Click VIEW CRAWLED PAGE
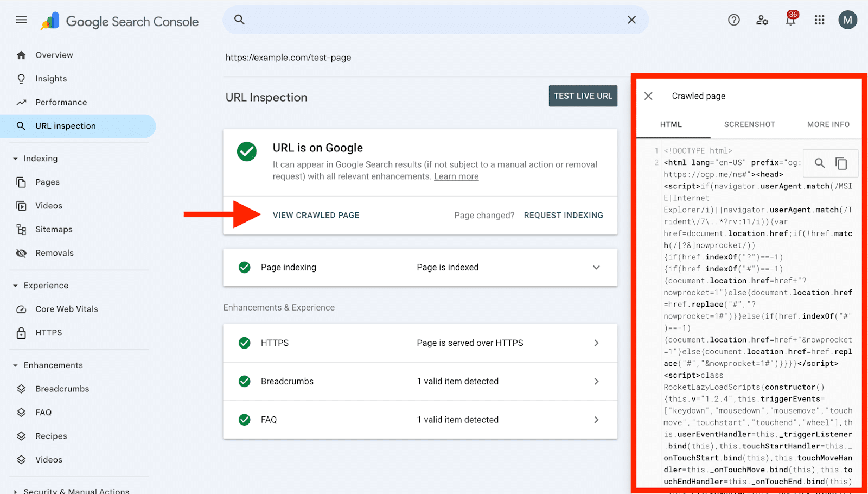The width and height of the screenshot is (868, 494). (316, 215)
